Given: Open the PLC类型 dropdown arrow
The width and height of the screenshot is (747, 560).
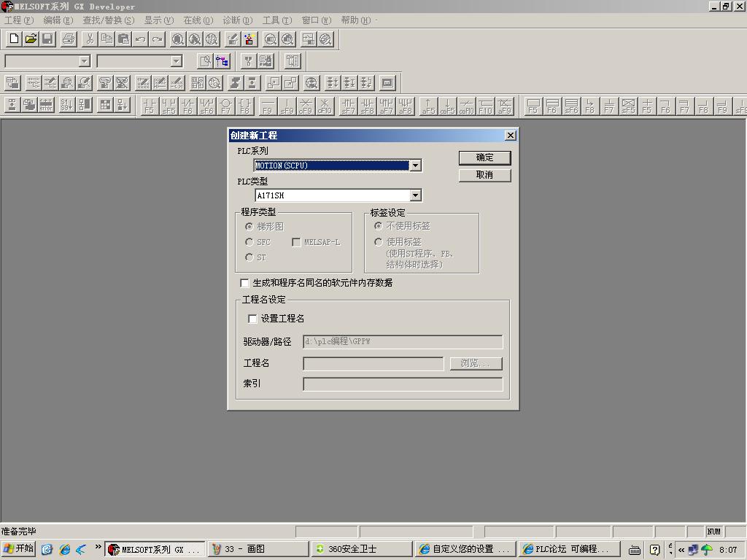Looking at the screenshot, I should coord(415,195).
